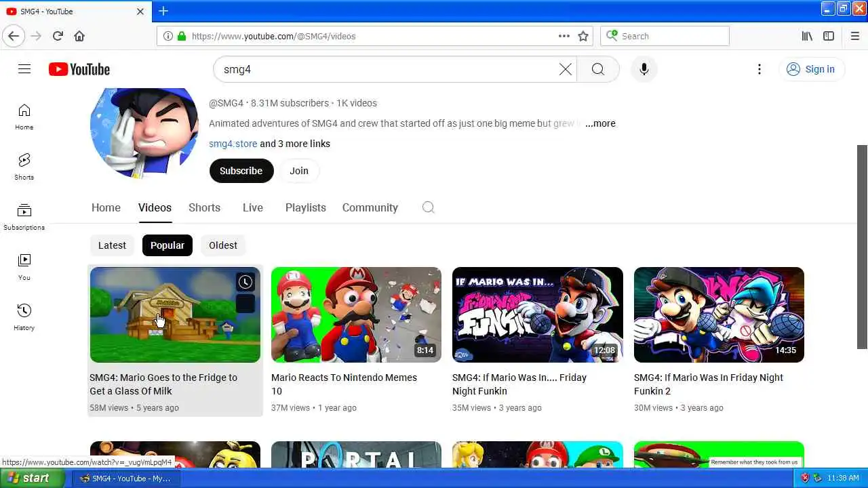
Task: Click the Join button
Action: [x=299, y=171]
